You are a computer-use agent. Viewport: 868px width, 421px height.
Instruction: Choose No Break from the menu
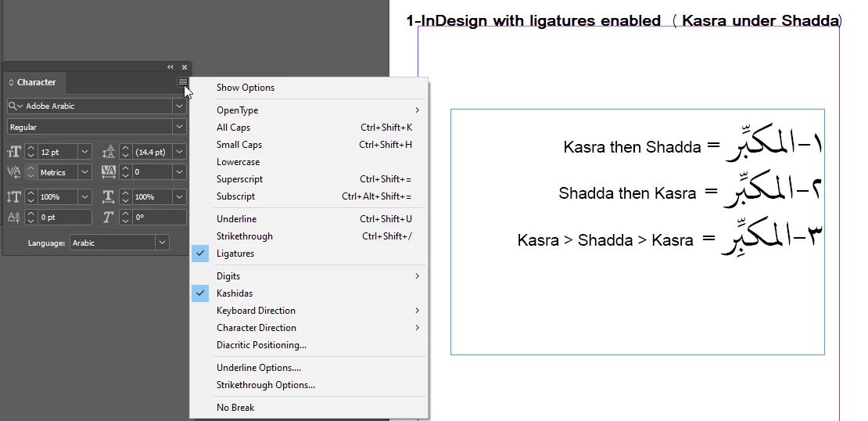[309, 407]
